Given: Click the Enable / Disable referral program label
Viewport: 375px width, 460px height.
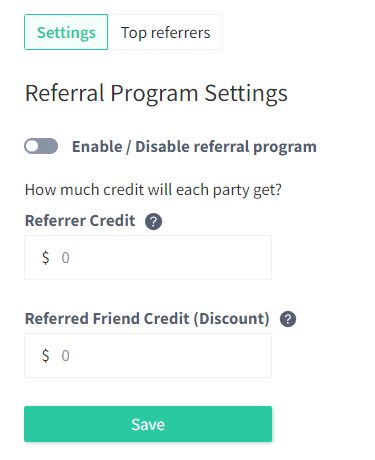Looking at the screenshot, I should (194, 147).
